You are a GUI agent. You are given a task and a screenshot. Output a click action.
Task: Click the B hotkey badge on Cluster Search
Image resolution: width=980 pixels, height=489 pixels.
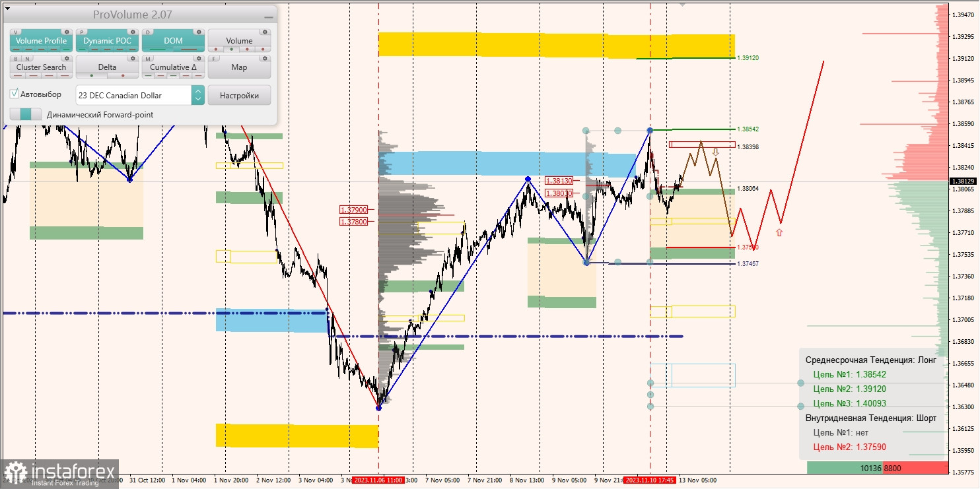click(x=15, y=58)
